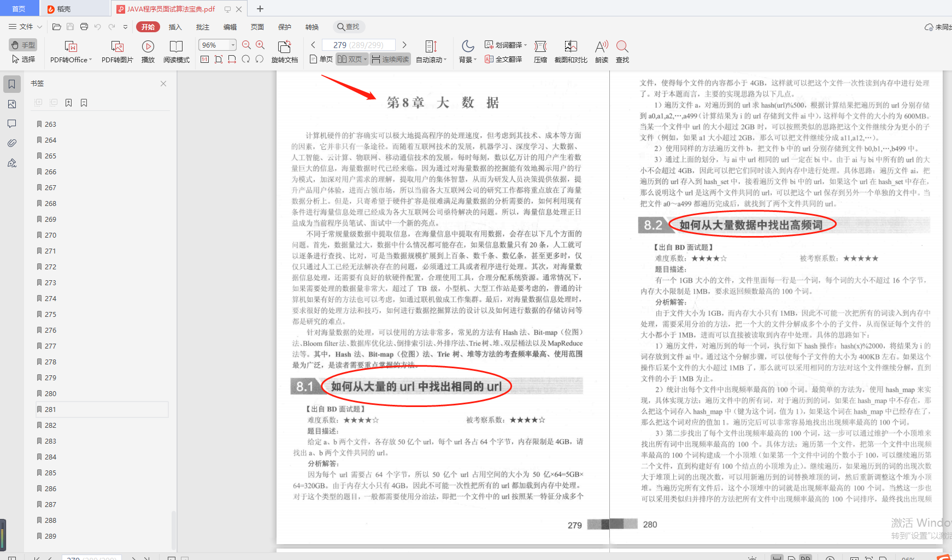Image resolution: width=952 pixels, height=560 pixels.
Task: Open the 文件 file menu dropdown
Action: [x=25, y=27]
